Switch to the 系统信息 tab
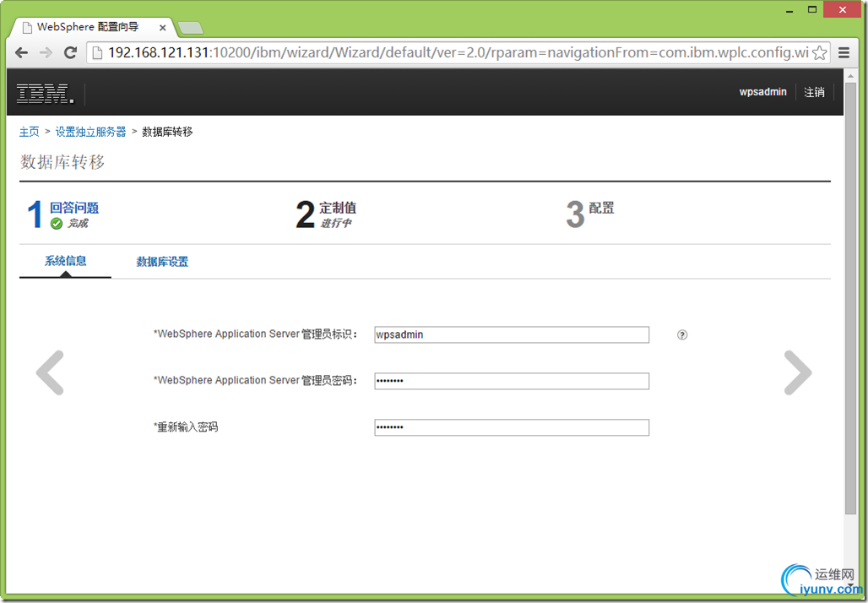This screenshot has width=868, height=603. [65, 261]
